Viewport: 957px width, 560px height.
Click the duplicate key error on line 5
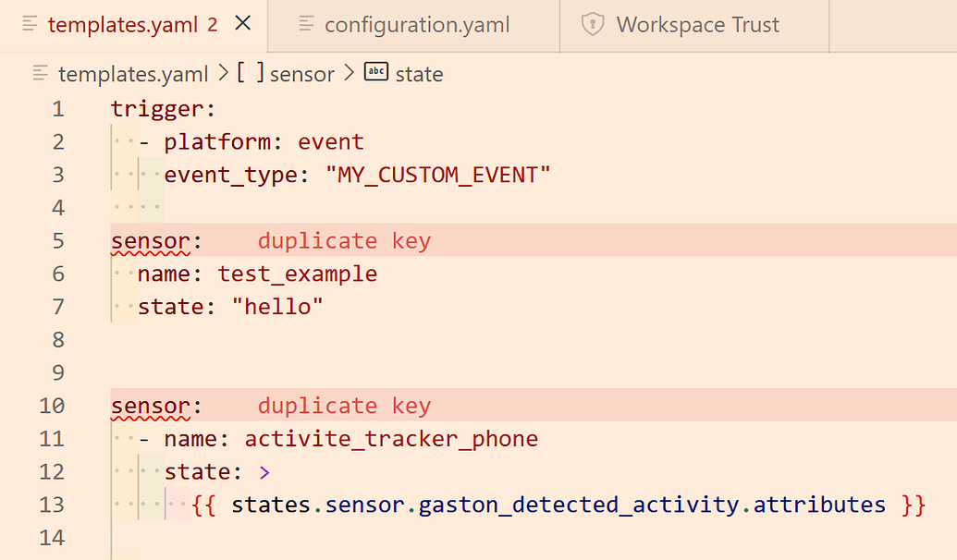[344, 240]
